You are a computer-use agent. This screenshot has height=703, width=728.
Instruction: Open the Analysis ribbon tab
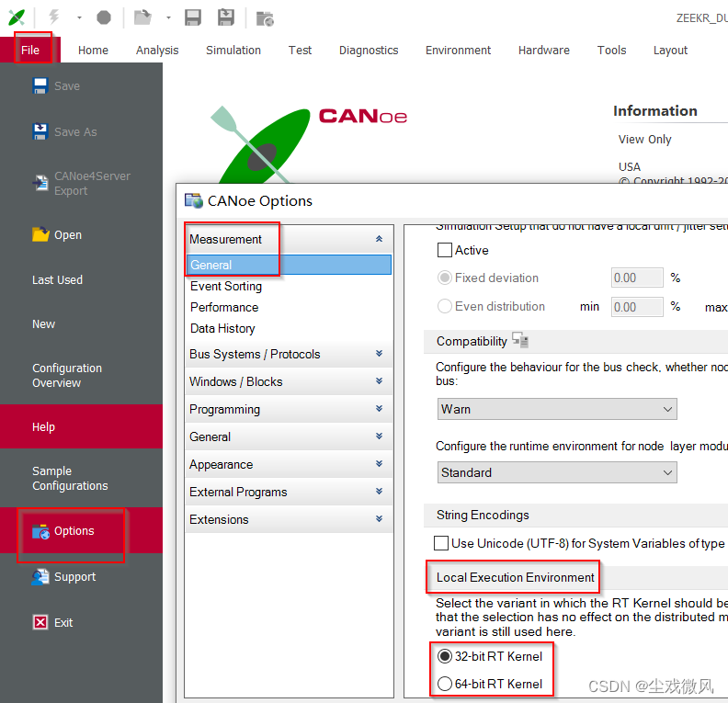pyautogui.click(x=157, y=51)
